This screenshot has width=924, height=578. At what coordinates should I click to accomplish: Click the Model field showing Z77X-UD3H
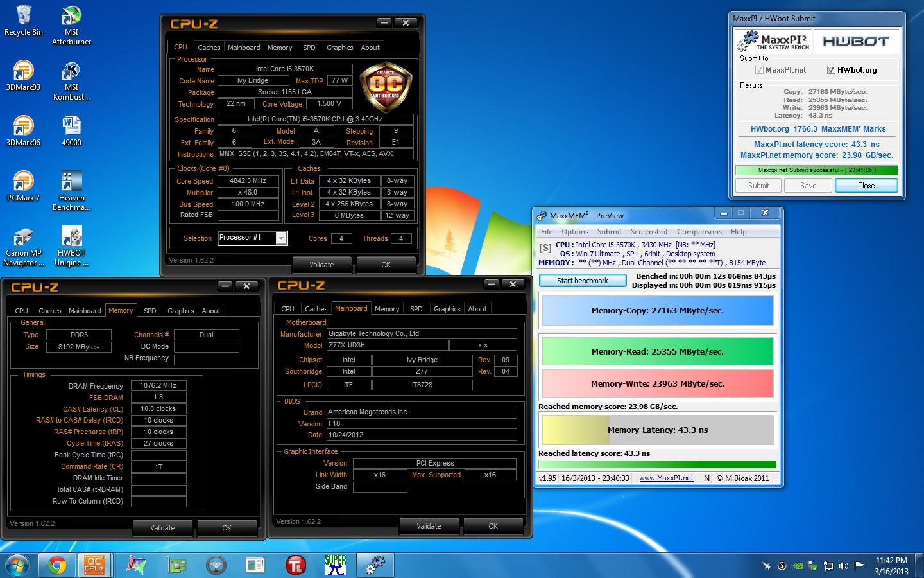[387, 346]
